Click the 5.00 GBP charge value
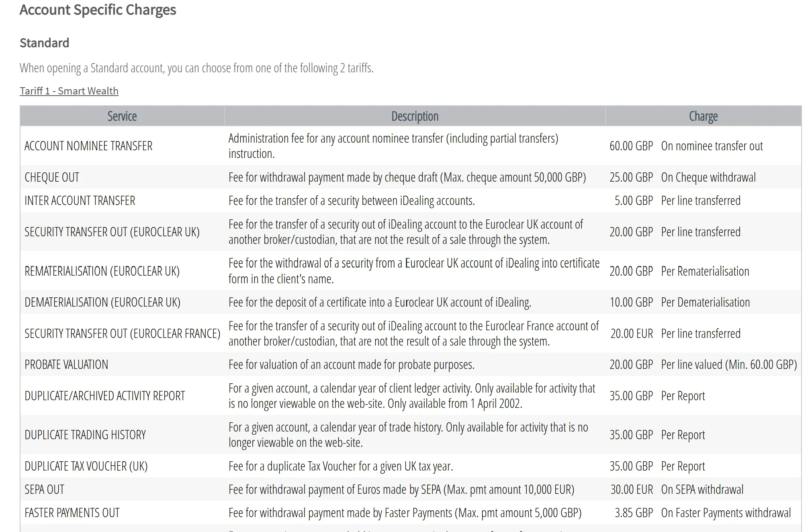The width and height of the screenshot is (810, 532). [634, 201]
